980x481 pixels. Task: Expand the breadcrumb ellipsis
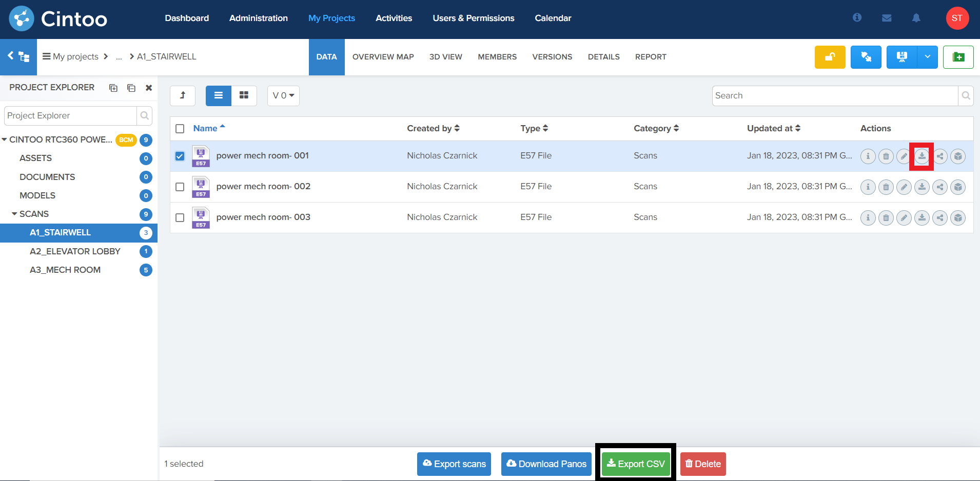click(119, 57)
